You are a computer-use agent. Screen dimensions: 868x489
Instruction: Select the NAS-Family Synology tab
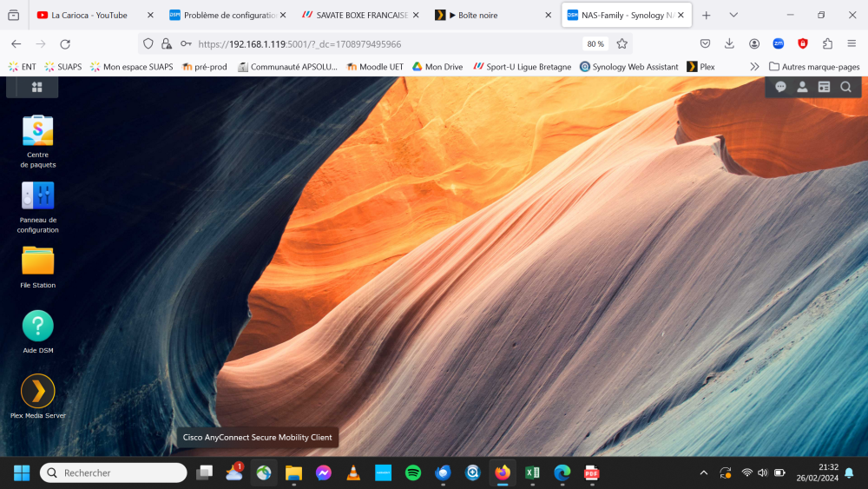(x=628, y=15)
